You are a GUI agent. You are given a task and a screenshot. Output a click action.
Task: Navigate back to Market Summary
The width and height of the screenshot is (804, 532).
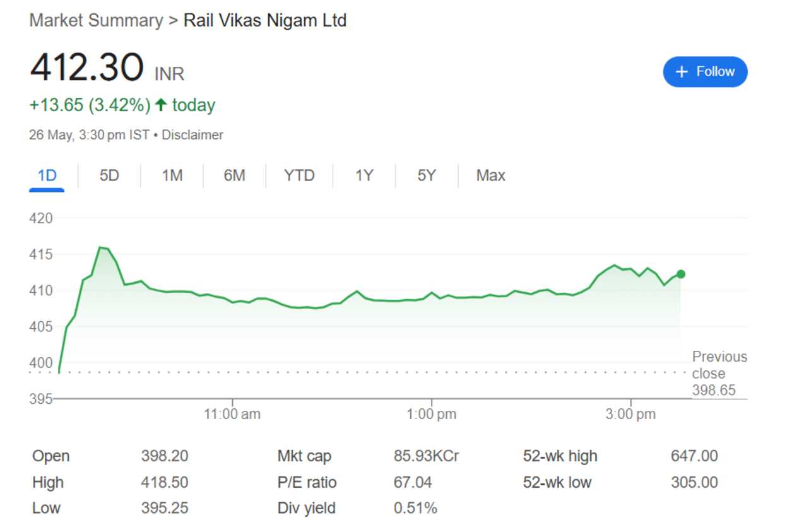(x=95, y=20)
